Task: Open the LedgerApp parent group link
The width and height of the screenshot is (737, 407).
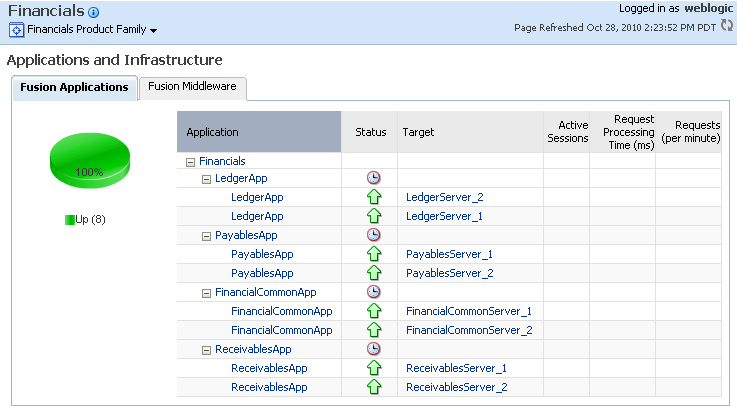Action: pyautogui.click(x=241, y=179)
